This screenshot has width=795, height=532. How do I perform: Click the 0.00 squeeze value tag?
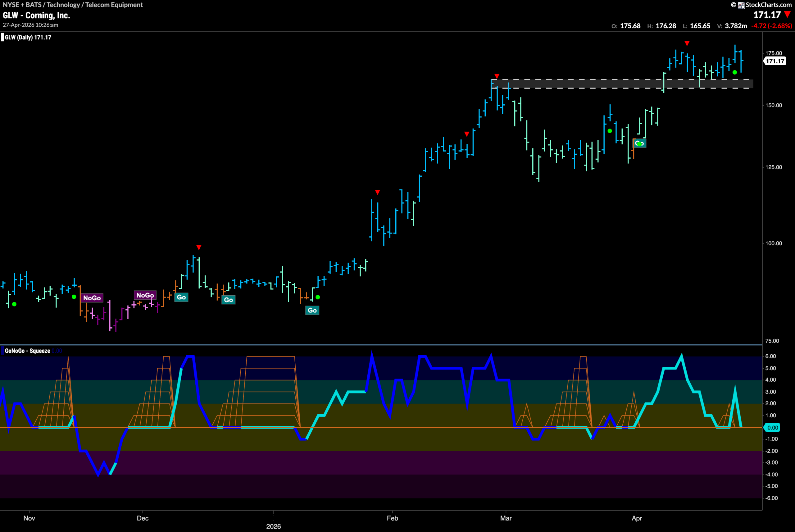pyautogui.click(x=772, y=428)
